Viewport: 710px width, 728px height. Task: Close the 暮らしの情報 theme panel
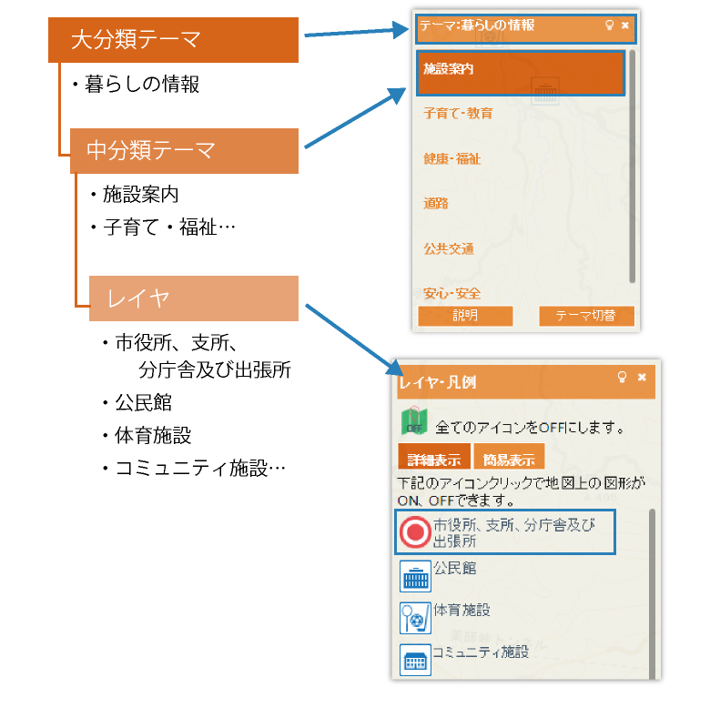pos(625,25)
